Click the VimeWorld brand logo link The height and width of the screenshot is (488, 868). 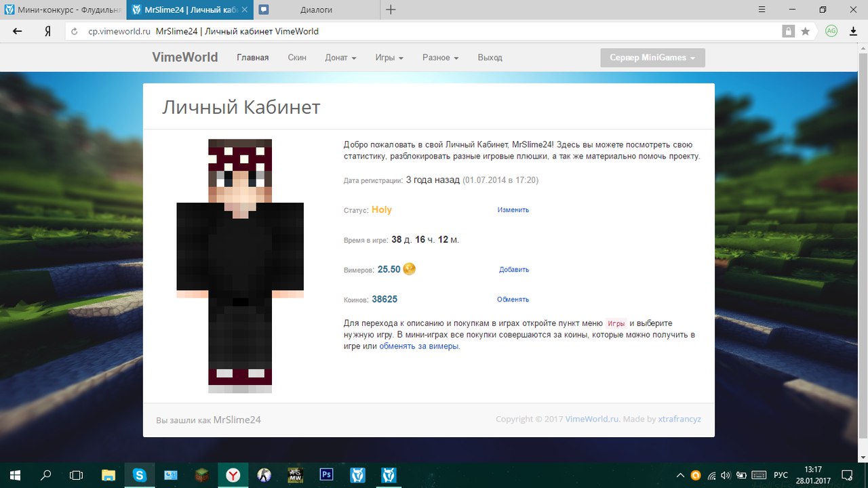tap(185, 58)
